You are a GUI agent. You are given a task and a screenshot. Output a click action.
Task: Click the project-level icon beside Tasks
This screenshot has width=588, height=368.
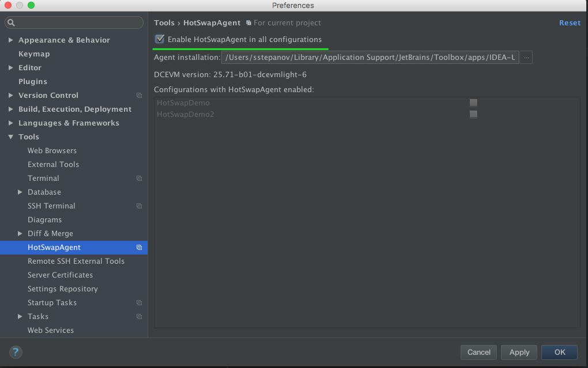(x=139, y=317)
